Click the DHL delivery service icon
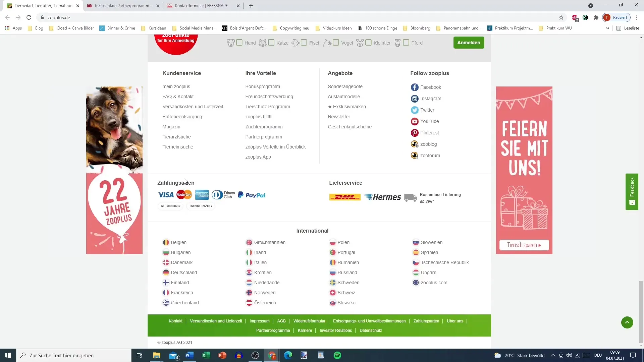This screenshot has width=644, height=362. pyautogui.click(x=345, y=197)
